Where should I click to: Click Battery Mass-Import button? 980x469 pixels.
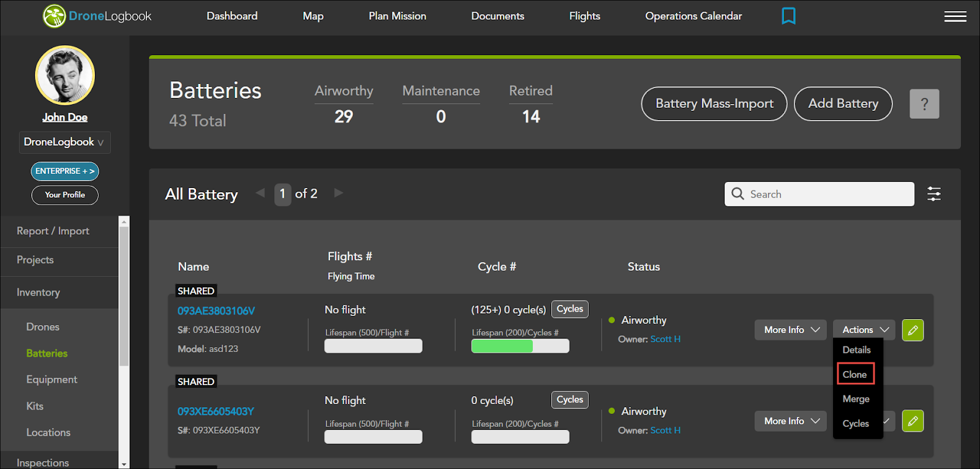point(714,103)
